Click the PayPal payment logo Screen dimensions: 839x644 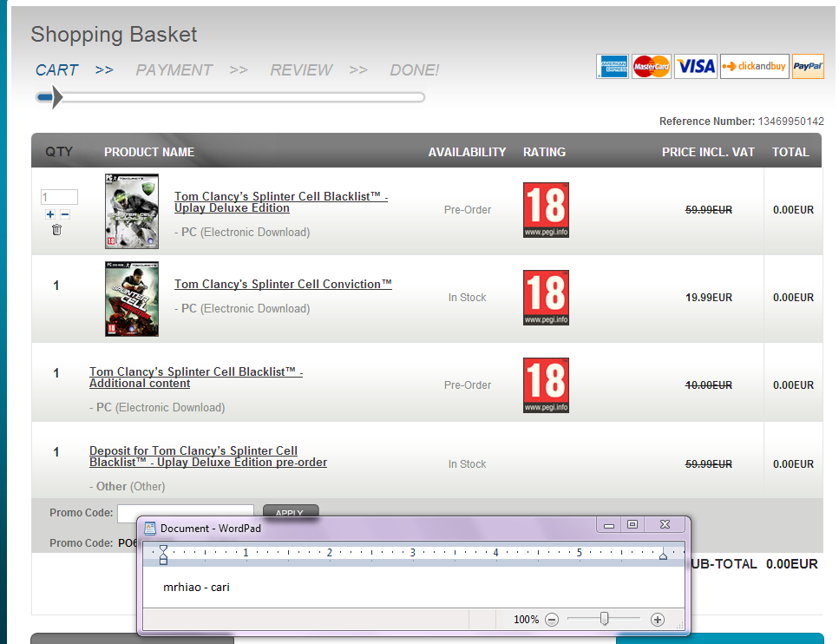808,66
